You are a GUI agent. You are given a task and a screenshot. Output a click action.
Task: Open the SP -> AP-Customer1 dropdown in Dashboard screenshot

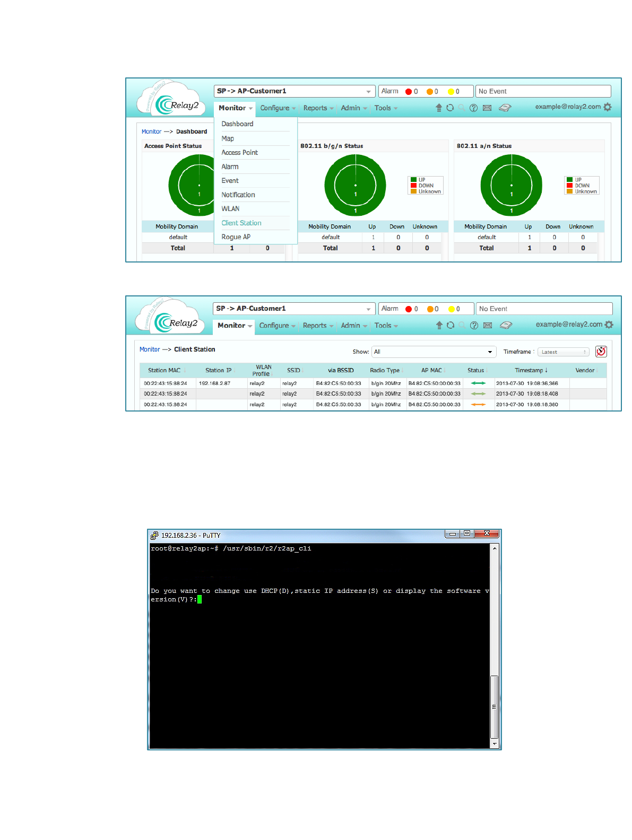click(x=295, y=91)
